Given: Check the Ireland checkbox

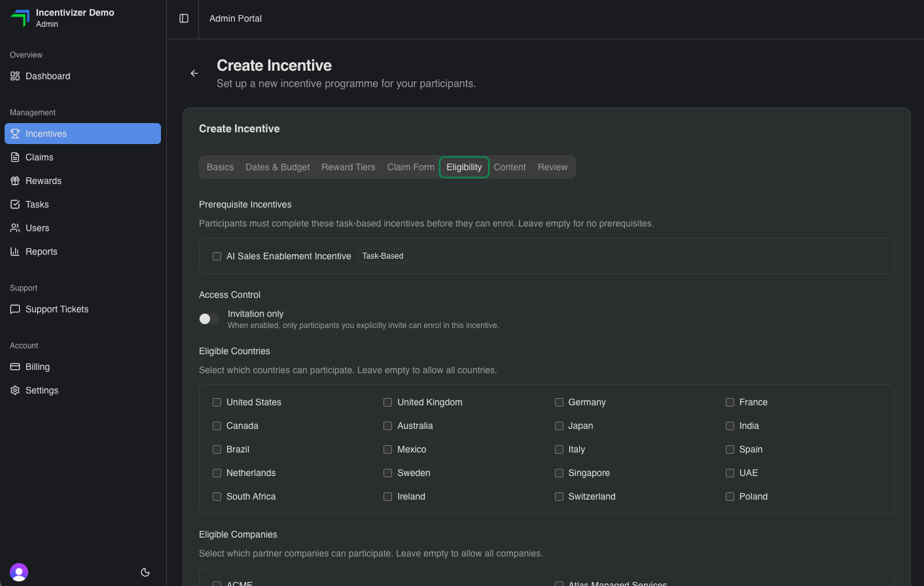Looking at the screenshot, I should pyautogui.click(x=387, y=496).
